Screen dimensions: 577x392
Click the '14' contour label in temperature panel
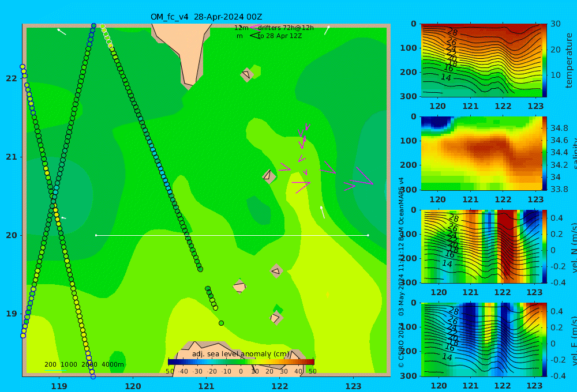tap(445, 78)
